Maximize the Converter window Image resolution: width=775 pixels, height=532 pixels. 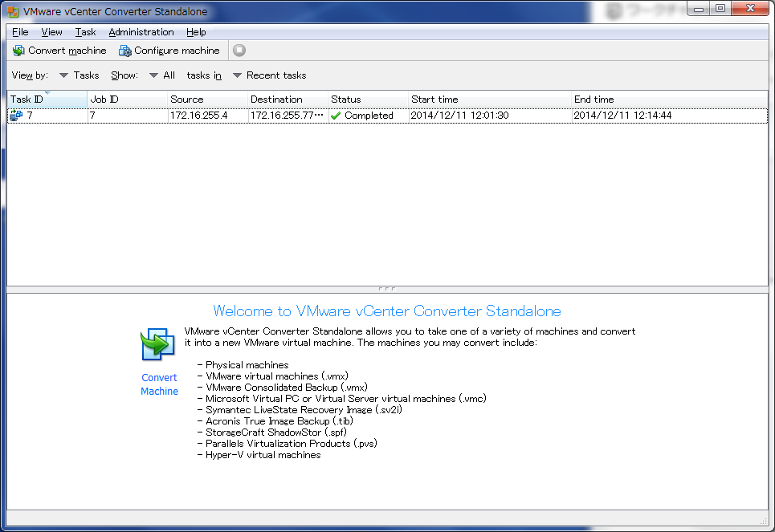[720, 8]
